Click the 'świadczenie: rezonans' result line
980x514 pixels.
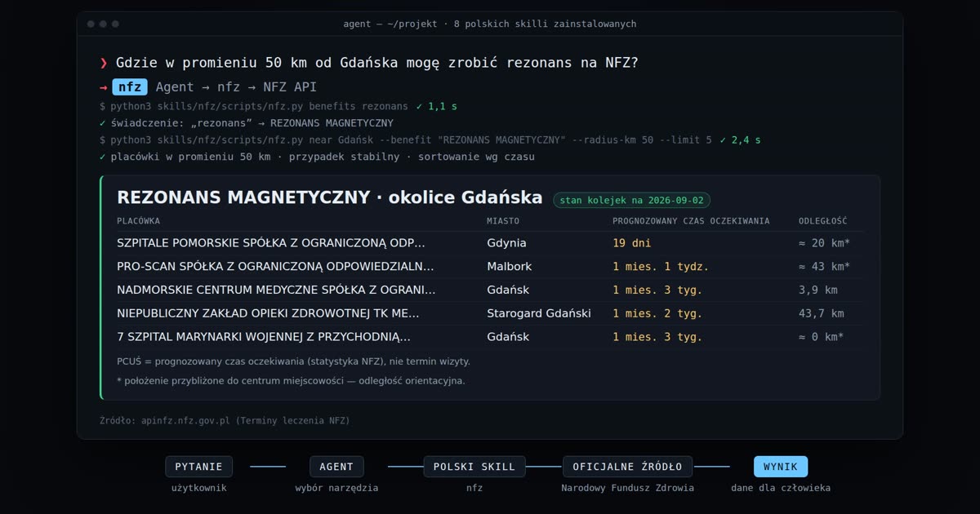(x=247, y=123)
